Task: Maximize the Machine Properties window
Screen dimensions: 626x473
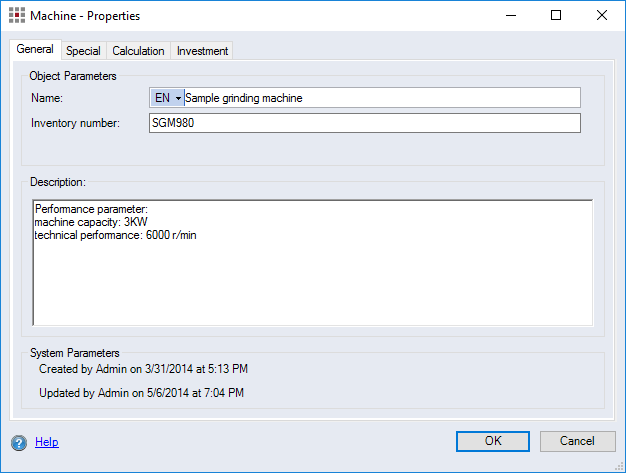Action: 556,16
